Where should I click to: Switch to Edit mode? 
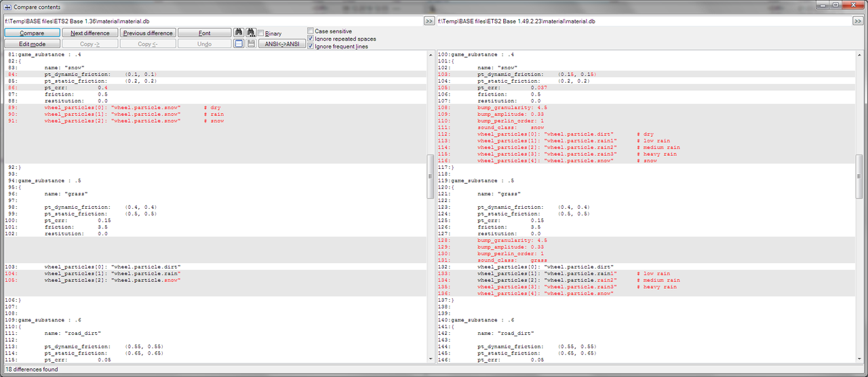(x=32, y=43)
